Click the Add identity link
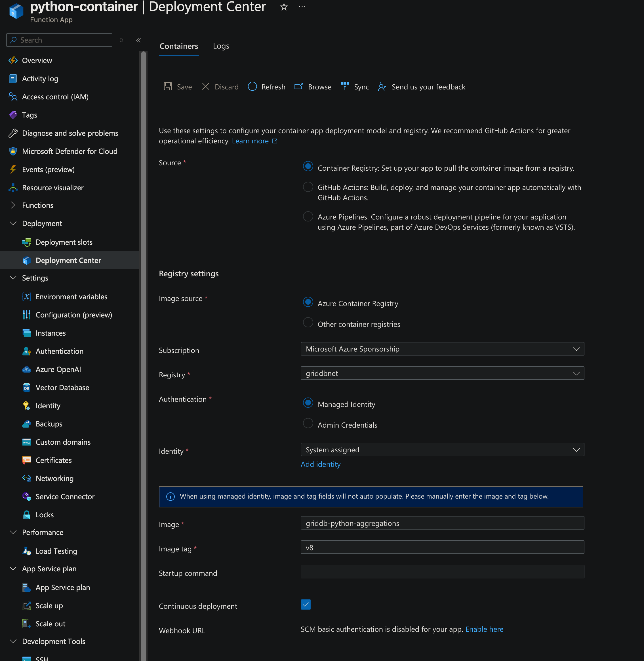The height and width of the screenshot is (661, 644). pyautogui.click(x=320, y=464)
